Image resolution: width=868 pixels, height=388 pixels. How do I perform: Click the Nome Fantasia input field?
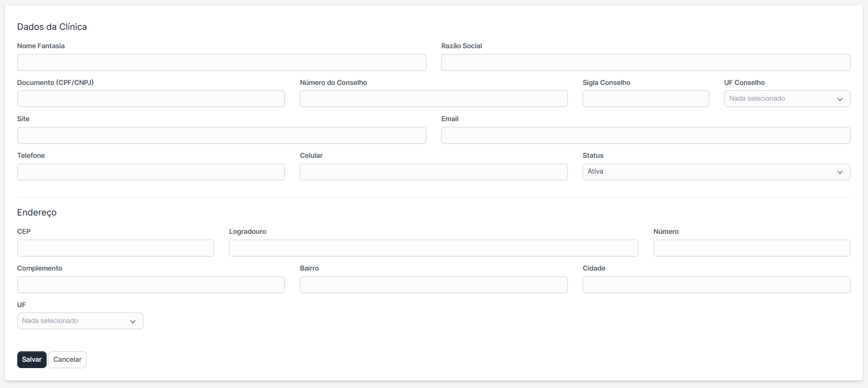(x=222, y=62)
